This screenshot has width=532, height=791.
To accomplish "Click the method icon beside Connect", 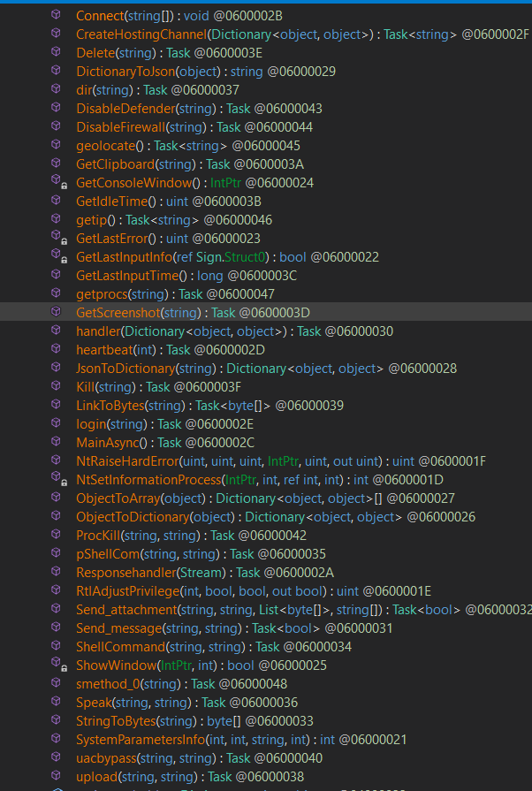I will pyautogui.click(x=57, y=15).
